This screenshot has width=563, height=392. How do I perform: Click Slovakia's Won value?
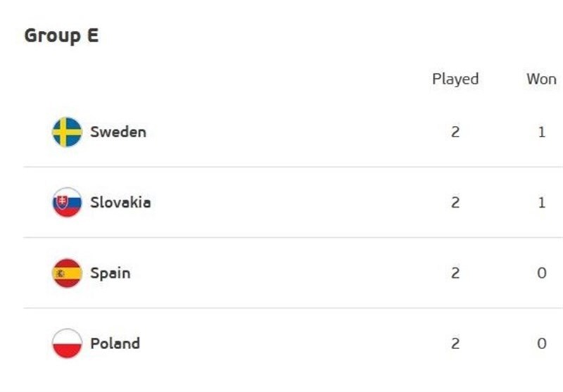pyautogui.click(x=542, y=203)
